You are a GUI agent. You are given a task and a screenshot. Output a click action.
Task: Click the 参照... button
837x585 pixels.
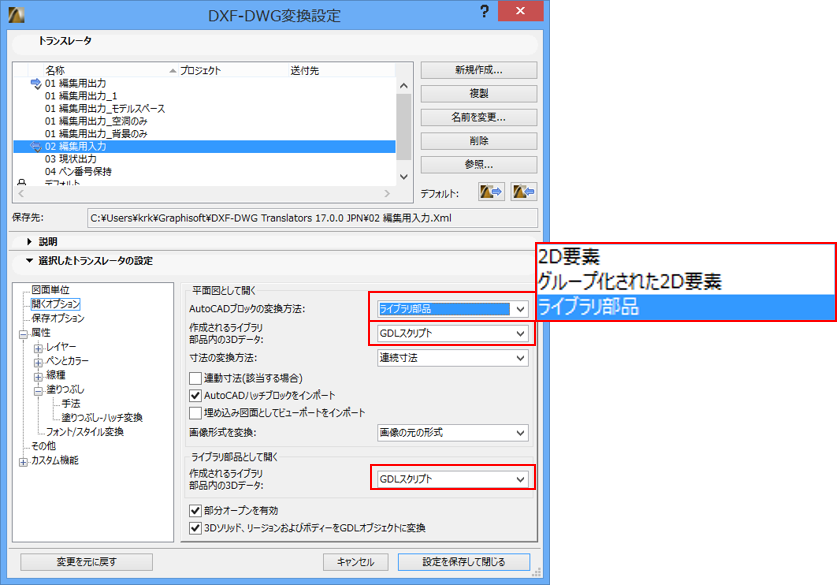pos(479,164)
